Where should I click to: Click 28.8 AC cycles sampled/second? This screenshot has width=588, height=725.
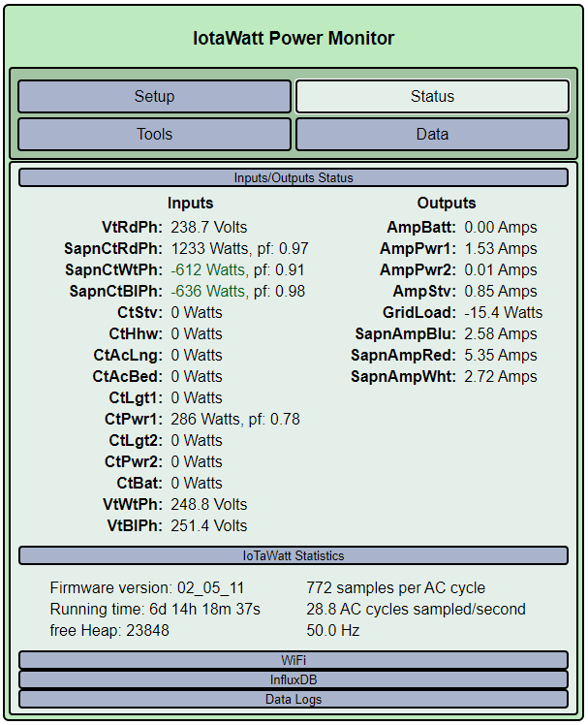pyautogui.click(x=416, y=609)
